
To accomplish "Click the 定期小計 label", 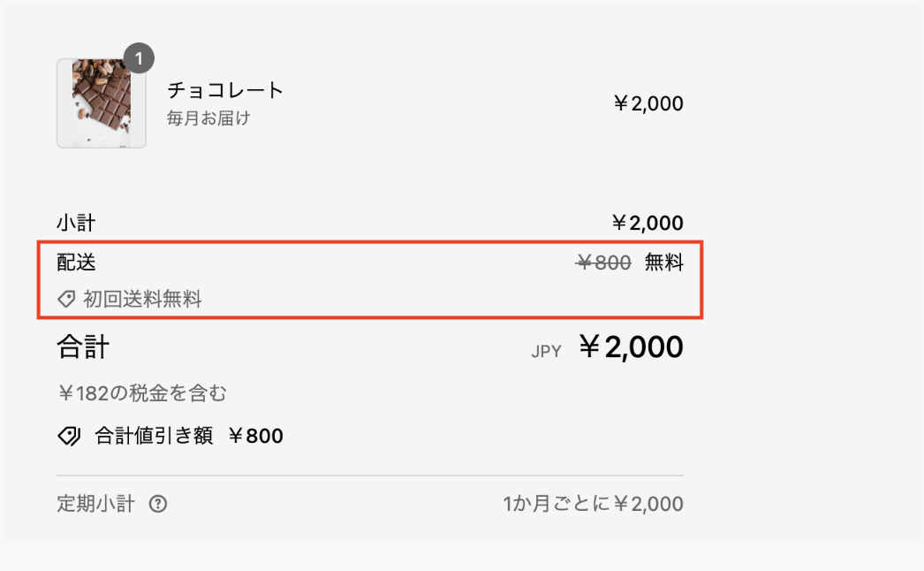I will [x=95, y=505].
